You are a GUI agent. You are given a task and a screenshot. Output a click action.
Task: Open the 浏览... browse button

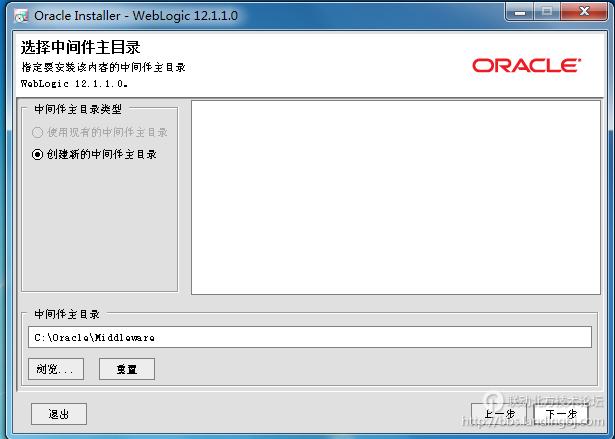[x=56, y=369]
